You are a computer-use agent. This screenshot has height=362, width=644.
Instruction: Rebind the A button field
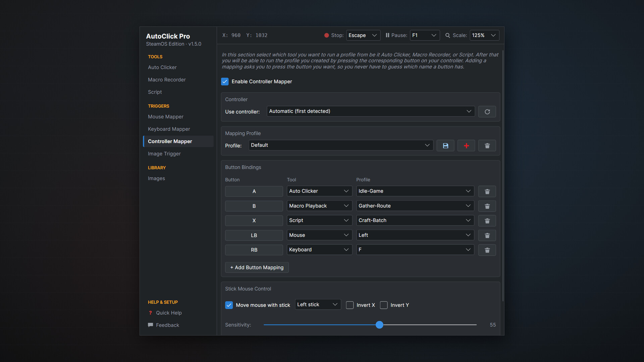(254, 191)
